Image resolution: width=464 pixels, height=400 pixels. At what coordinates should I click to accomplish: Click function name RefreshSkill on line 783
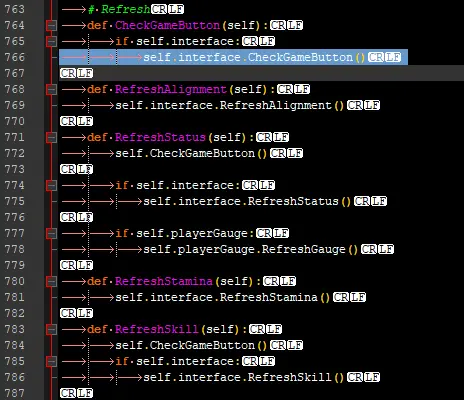157,329
